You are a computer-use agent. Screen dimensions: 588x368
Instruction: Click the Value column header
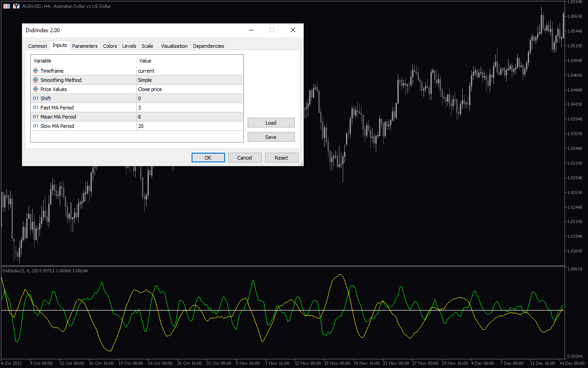click(x=190, y=61)
